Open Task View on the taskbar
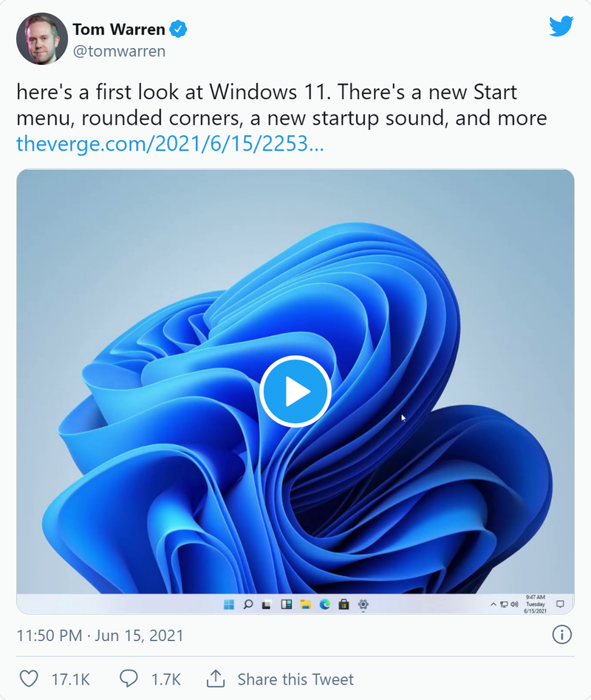The height and width of the screenshot is (700, 591). (266, 604)
